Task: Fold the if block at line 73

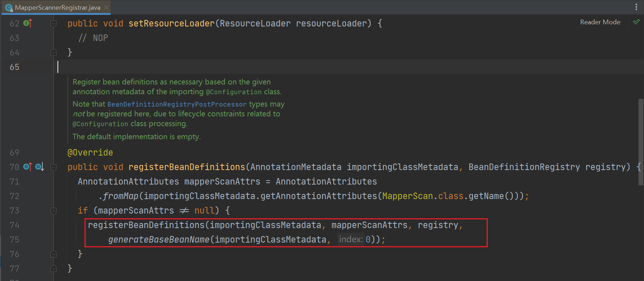Action: tap(53, 211)
